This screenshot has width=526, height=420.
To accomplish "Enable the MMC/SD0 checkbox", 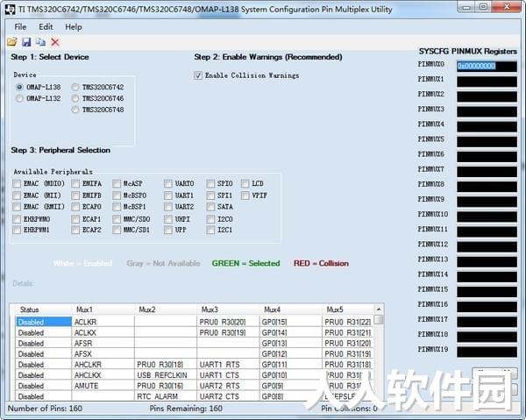I will tap(117, 219).
